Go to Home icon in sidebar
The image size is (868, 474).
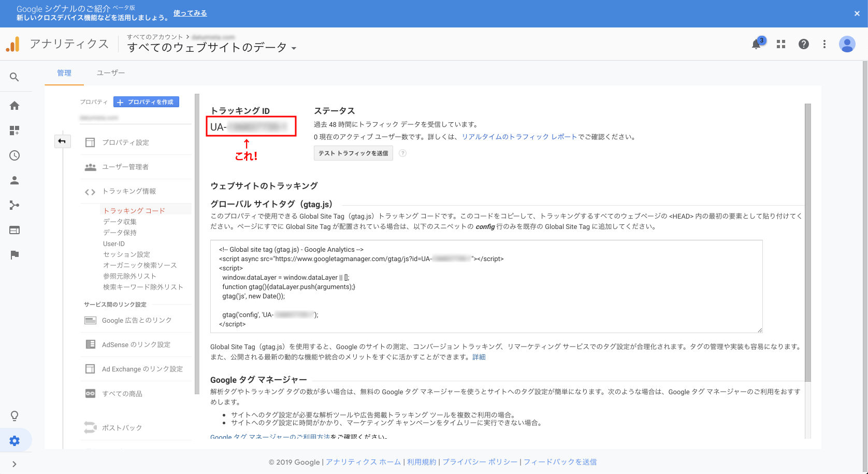point(15,106)
